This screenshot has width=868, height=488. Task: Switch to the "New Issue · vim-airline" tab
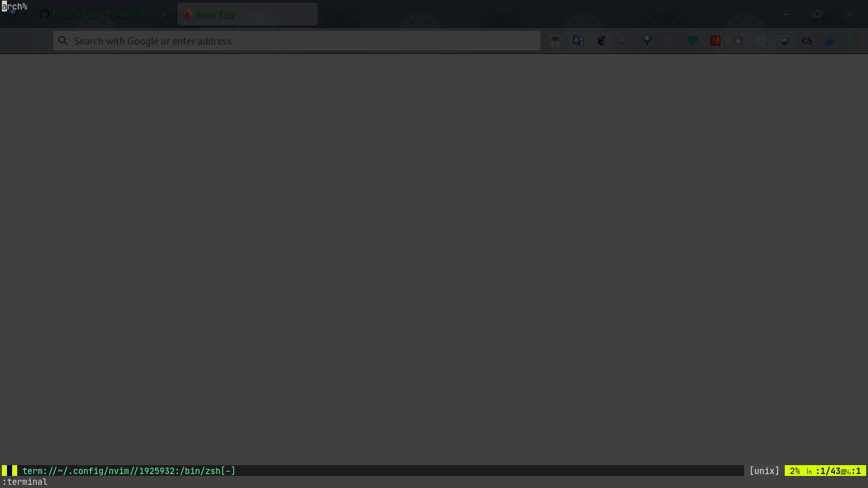pos(102,14)
